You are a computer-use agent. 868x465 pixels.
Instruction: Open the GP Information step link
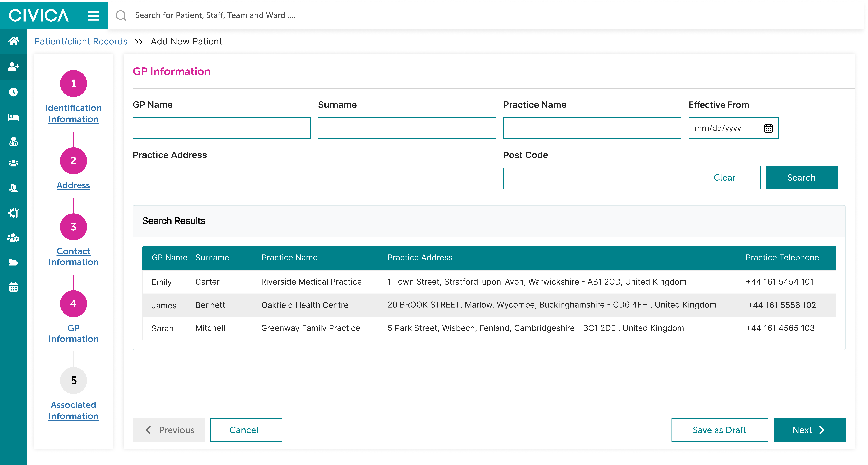click(x=73, y=333)
